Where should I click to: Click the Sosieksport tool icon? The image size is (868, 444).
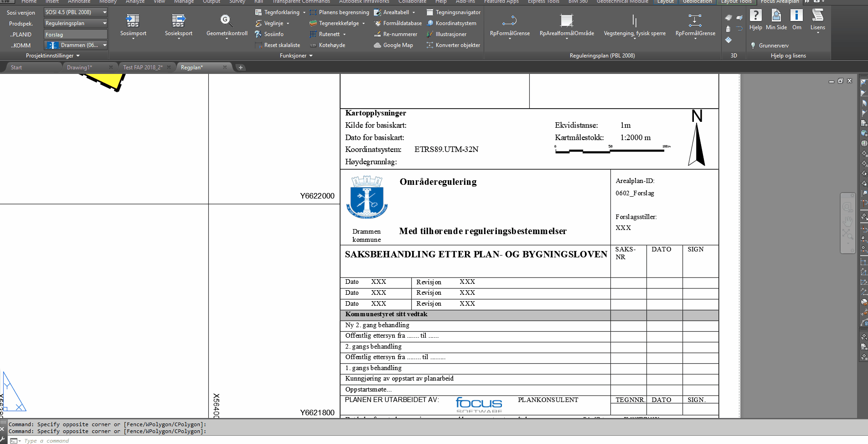click(x=178, y=21)
